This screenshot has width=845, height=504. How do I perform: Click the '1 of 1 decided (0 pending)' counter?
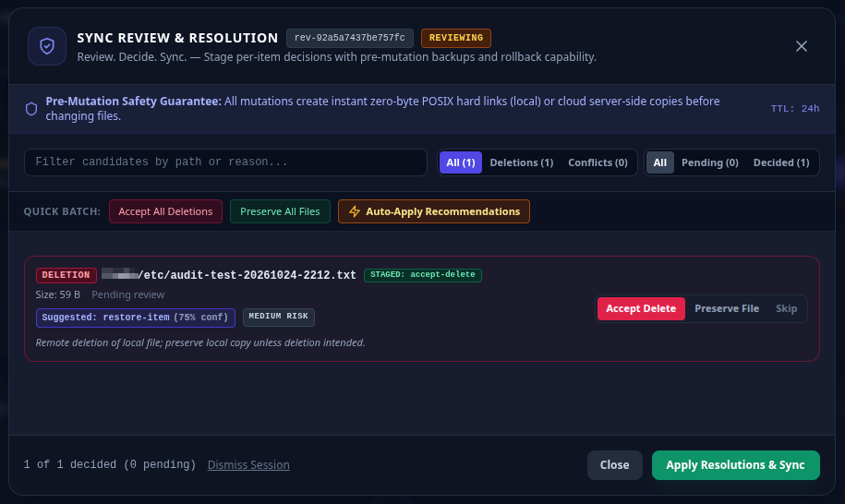(x=110, y=464)
